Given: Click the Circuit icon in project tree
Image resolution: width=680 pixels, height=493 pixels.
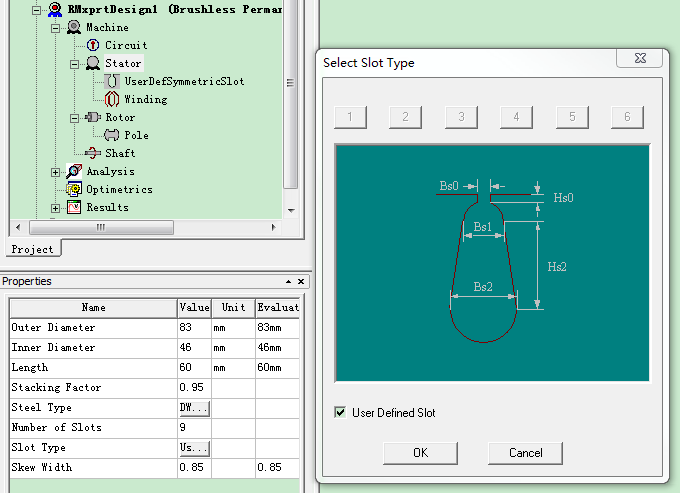Looking at the screenshot, I should (x=93, y=45).
